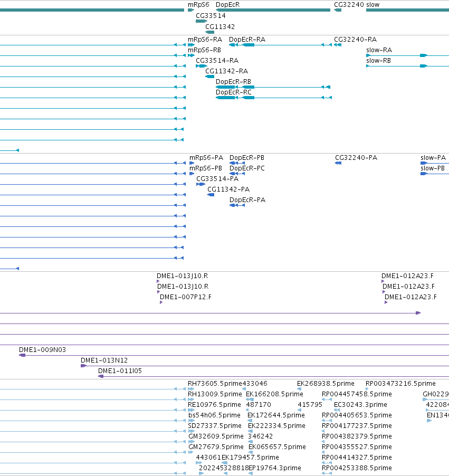Open transcript slow-RB
The image size is (449, 476).
pyautogui.click(x=379, y=61)
